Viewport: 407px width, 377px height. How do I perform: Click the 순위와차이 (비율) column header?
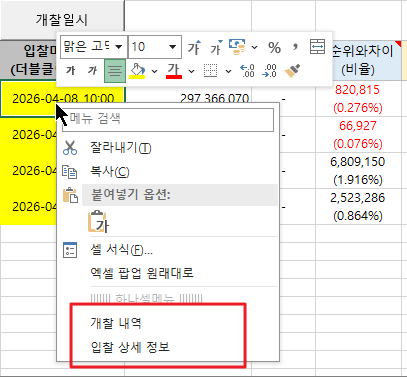point(362,60)
